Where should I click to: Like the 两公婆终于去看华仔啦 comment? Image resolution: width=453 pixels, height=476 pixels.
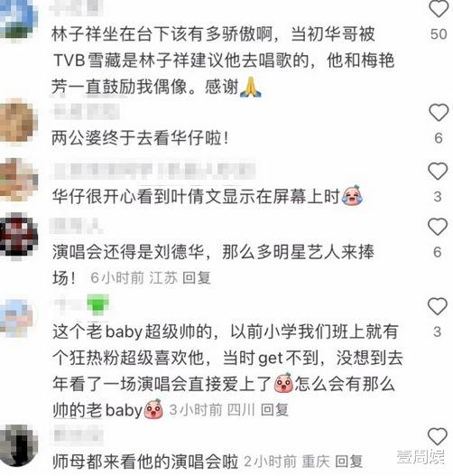coord(439,112)
